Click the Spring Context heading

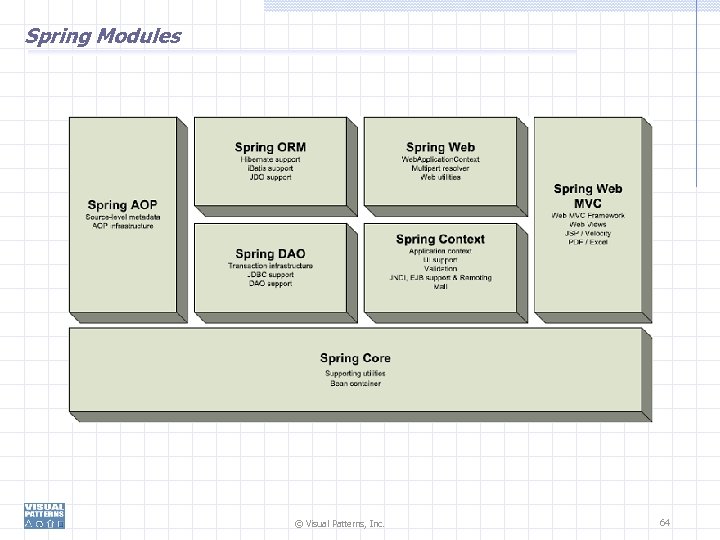click(x=440, y=239)
